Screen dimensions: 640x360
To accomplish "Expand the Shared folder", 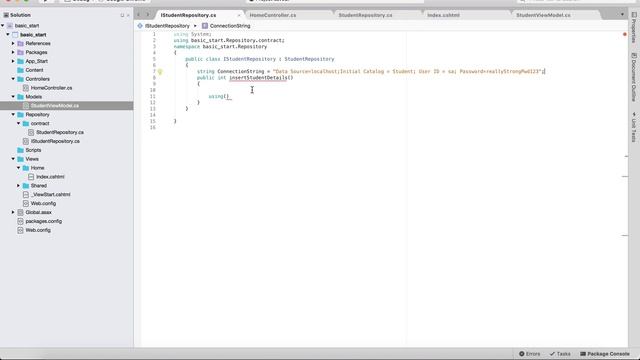I will [x=18, y=186].
